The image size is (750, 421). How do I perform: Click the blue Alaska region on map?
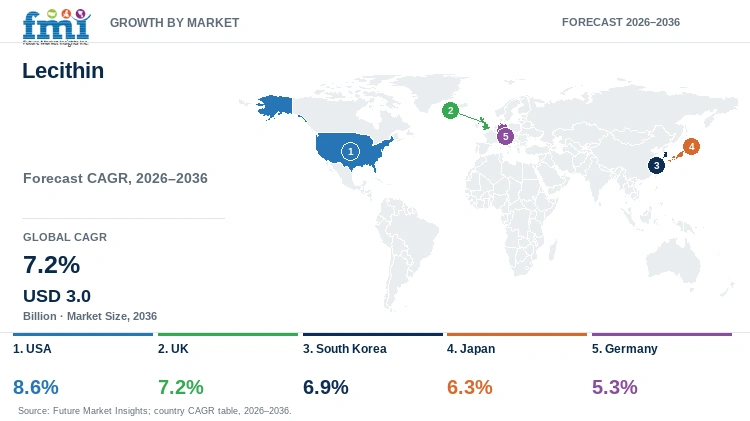tap(275, 106)
